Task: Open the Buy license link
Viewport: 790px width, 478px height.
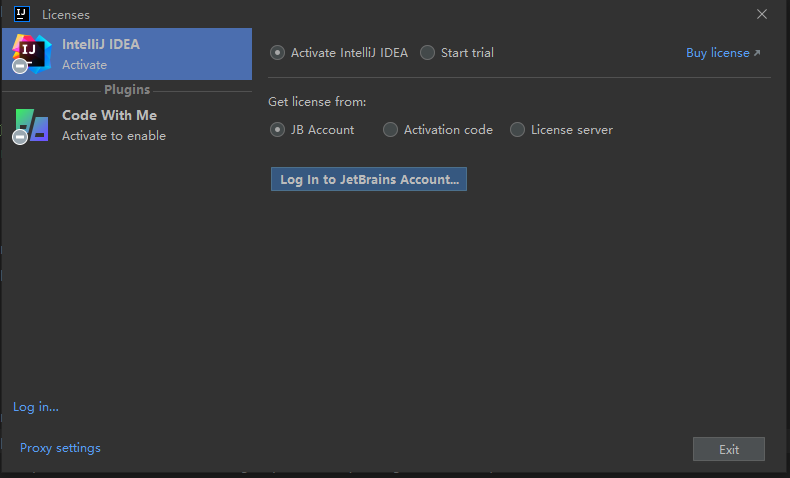Action: pyautogui.click(x=722, y=53)
